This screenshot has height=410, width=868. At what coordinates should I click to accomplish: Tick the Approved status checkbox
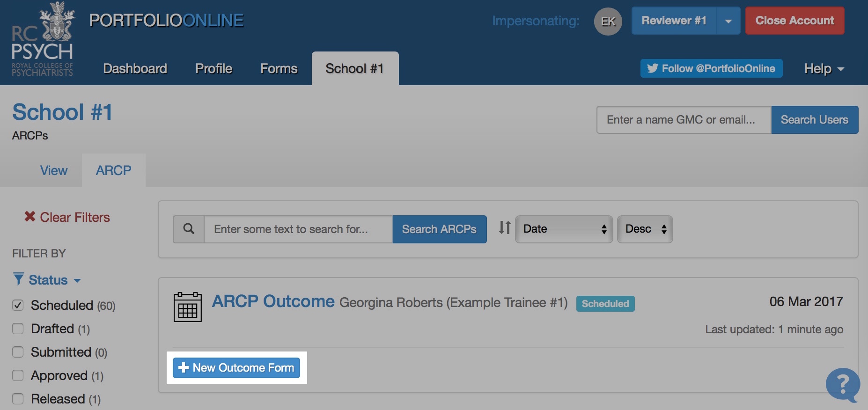18,375
